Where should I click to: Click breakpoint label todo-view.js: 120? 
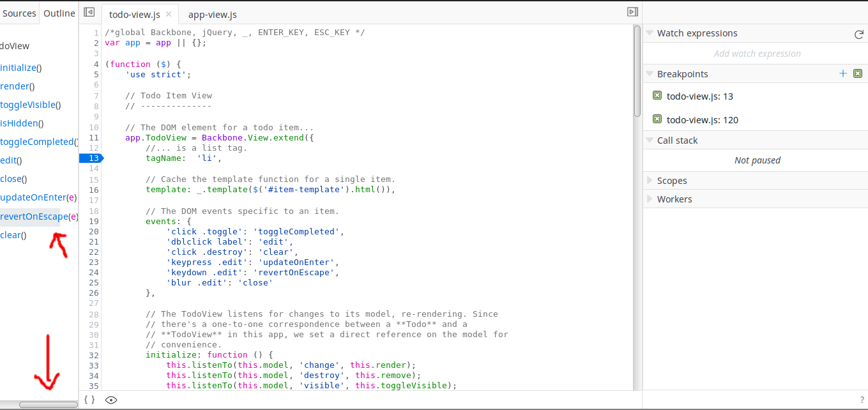[x=703, y=119]
